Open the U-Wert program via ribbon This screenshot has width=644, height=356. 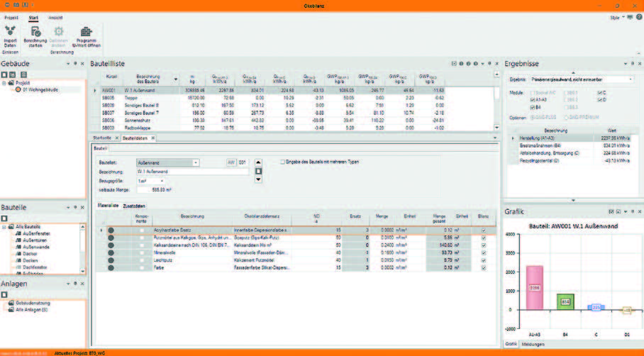coord(86,37)
